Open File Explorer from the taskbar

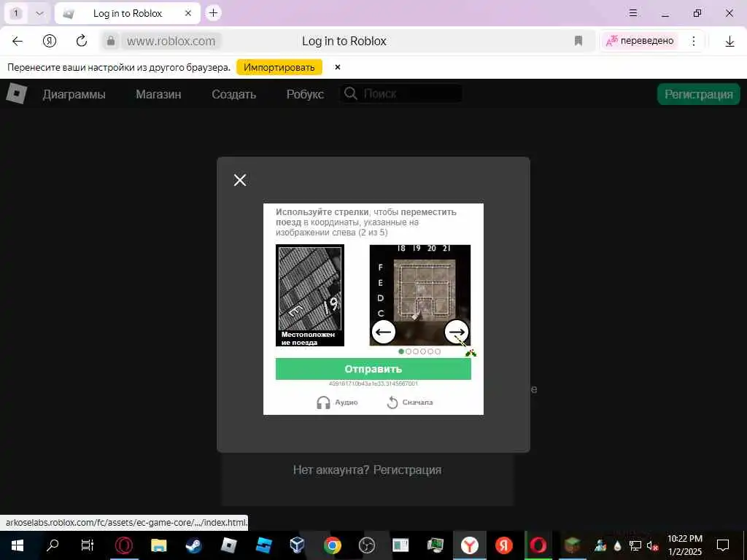(158, 545)
